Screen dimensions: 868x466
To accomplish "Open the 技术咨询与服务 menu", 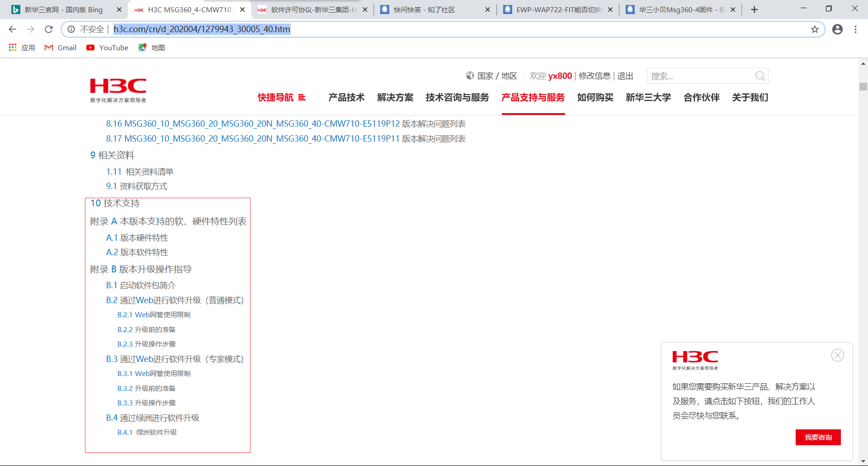I will pos(457,97).
